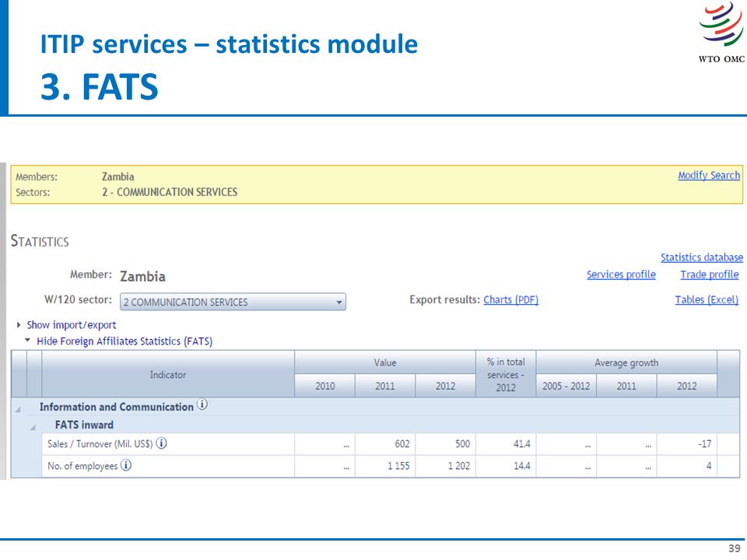The image size is (747, 560).
Task: Open the Modify Search link
Action: (709, 175)
